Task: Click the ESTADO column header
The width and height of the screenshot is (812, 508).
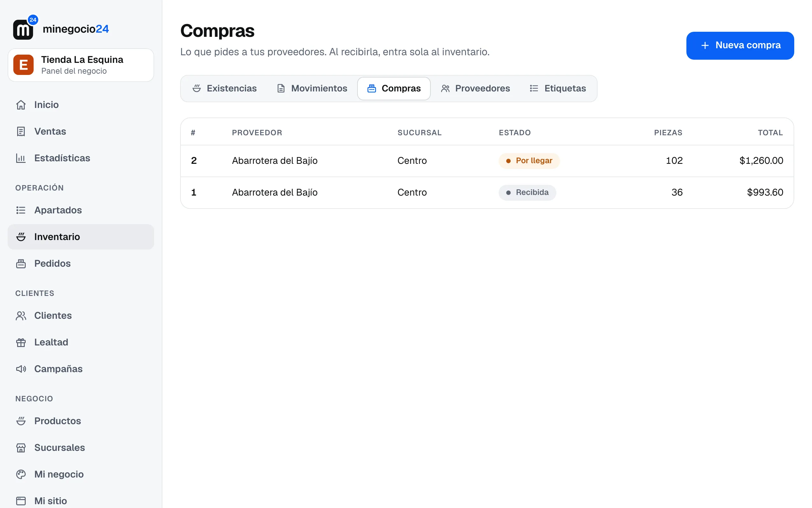Action: (x=515, y=133)
